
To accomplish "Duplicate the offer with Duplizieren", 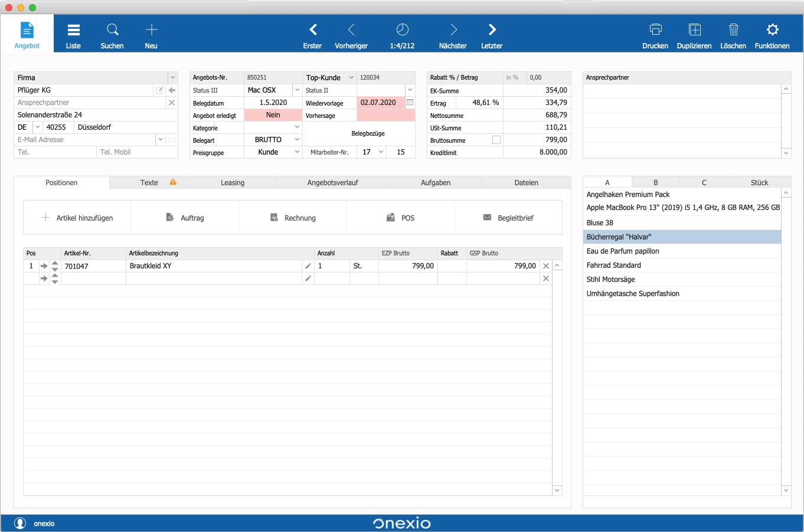I will click(694, 35).
